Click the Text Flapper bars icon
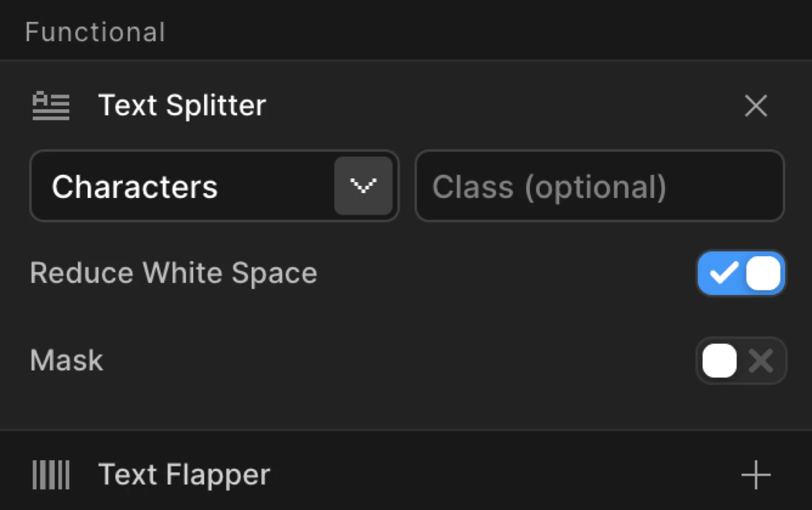This screenshot has height=510, width=812. pyautogui.click(x=50, y=474)
